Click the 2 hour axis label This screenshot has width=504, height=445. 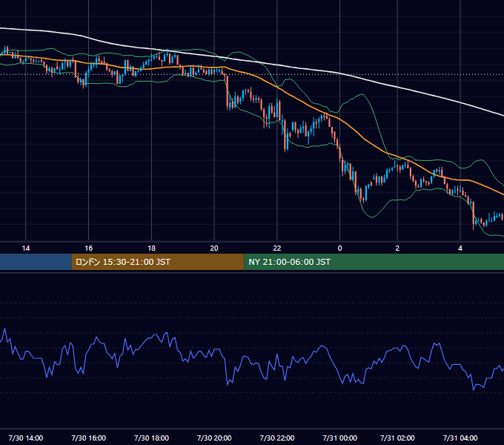tap(397, 248)
